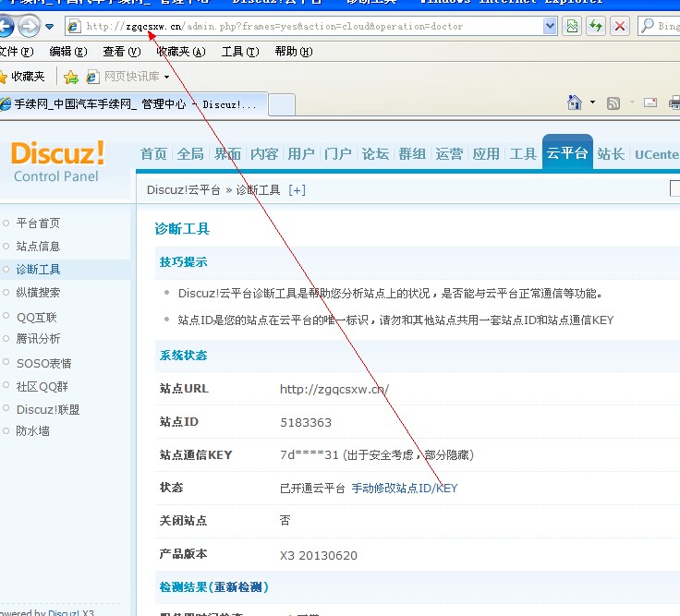The width and height of the screenshot is (680, 616).
Task: Click the Bing search magnifier icon
Action: click(648, 26)
